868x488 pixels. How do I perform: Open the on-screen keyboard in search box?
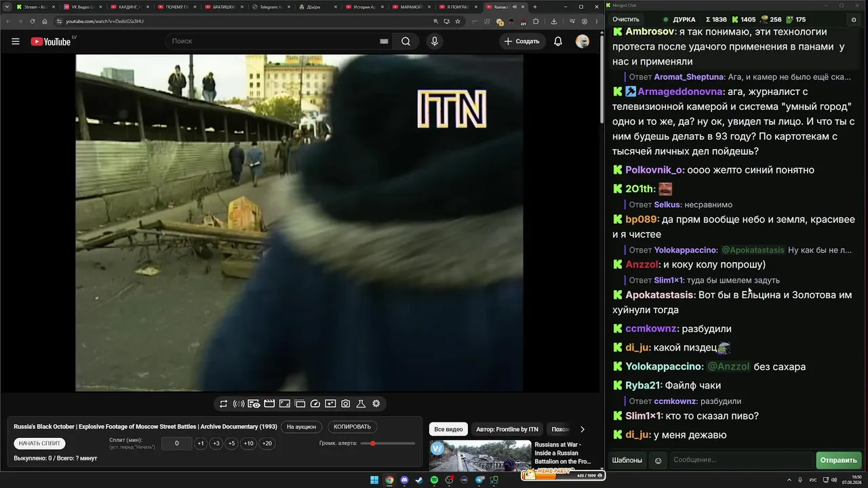384,41
